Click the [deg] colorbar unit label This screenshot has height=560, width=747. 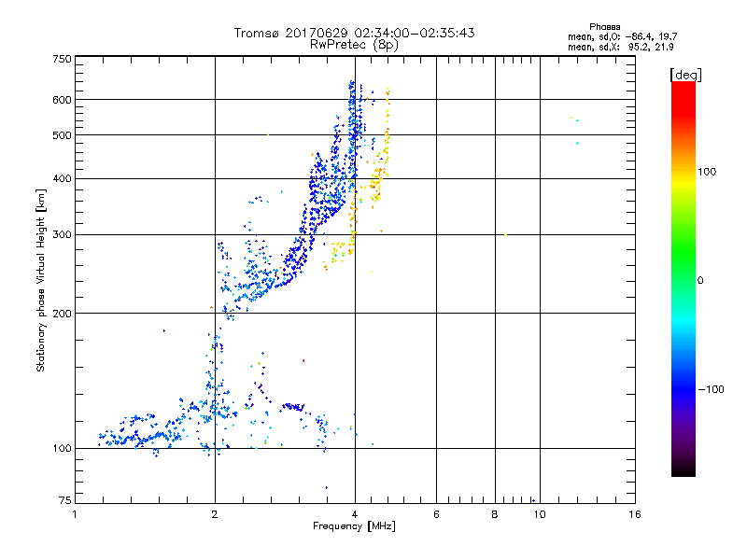[684, 74]
